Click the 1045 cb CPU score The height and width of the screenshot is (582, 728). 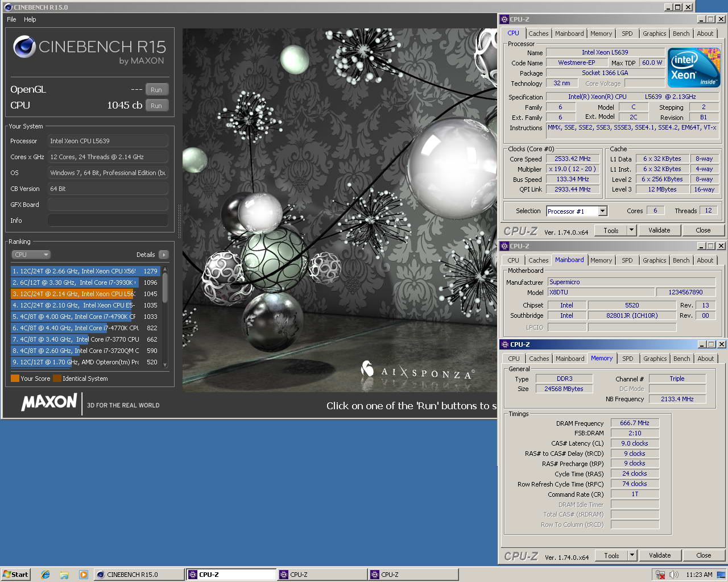[x=125, y=105]
